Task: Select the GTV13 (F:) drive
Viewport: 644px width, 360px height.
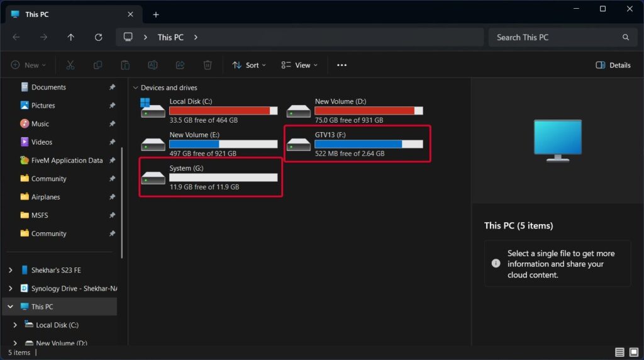Action: [x=357, y=143]
